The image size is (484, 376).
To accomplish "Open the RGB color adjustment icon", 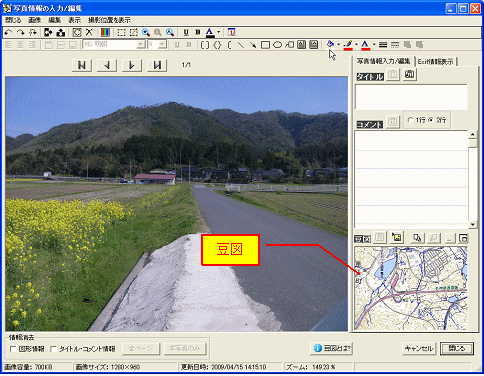I will (105, 32).
